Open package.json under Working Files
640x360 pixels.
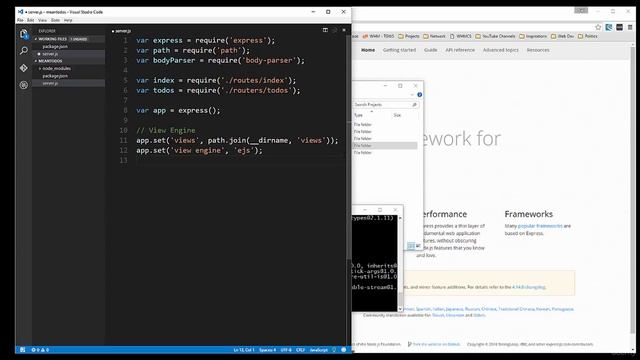point(55,47)
